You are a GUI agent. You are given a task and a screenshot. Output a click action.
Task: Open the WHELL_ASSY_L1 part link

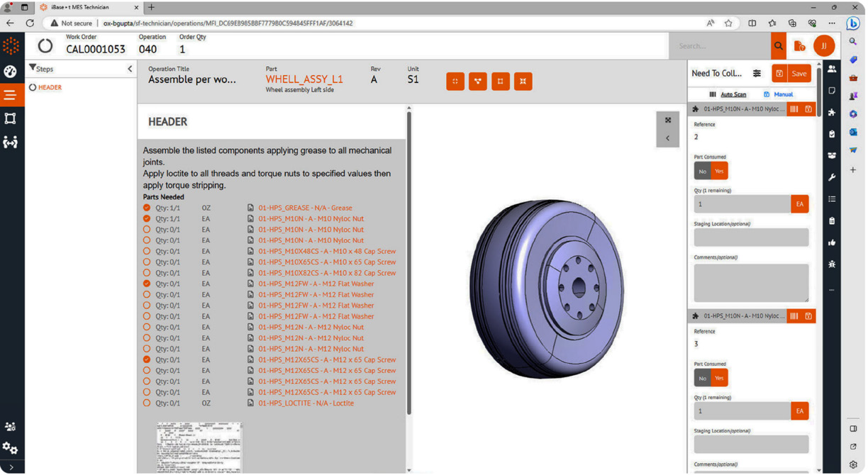(x=304, y=79)
